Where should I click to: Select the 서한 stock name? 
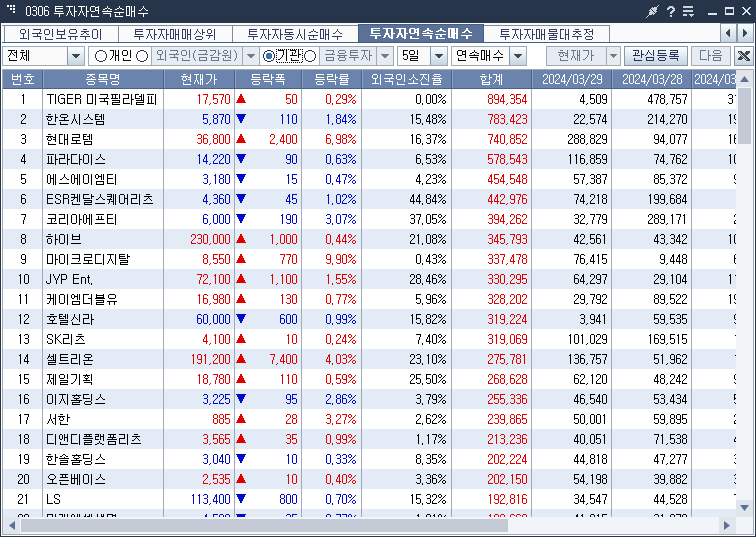click(58, 419)
